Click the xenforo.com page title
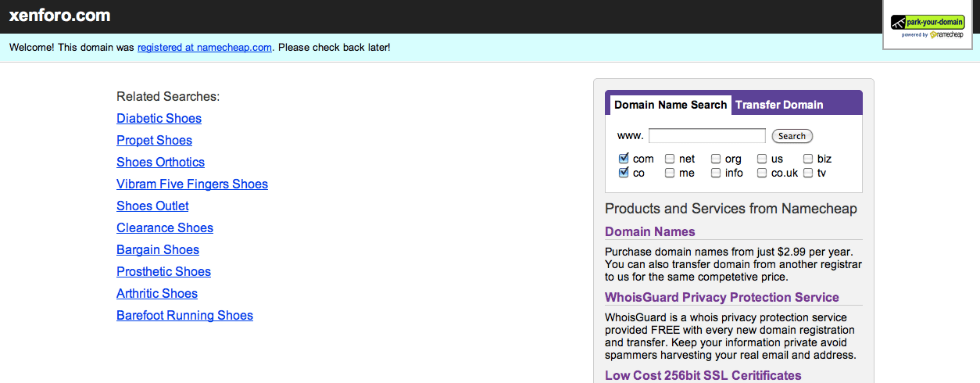Screen dimensions: 980x383 59,16
